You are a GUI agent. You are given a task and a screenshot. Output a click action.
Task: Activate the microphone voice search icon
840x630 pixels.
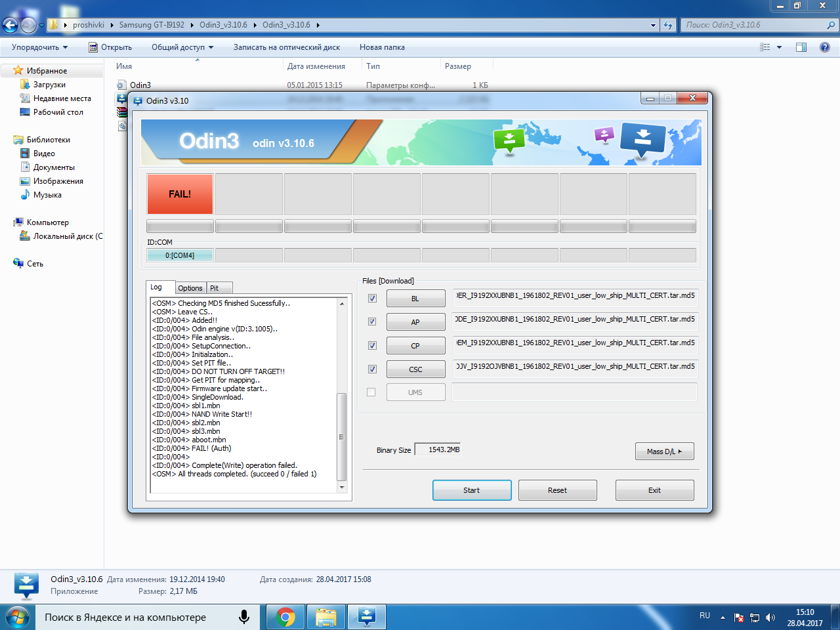tap(244, 618)
